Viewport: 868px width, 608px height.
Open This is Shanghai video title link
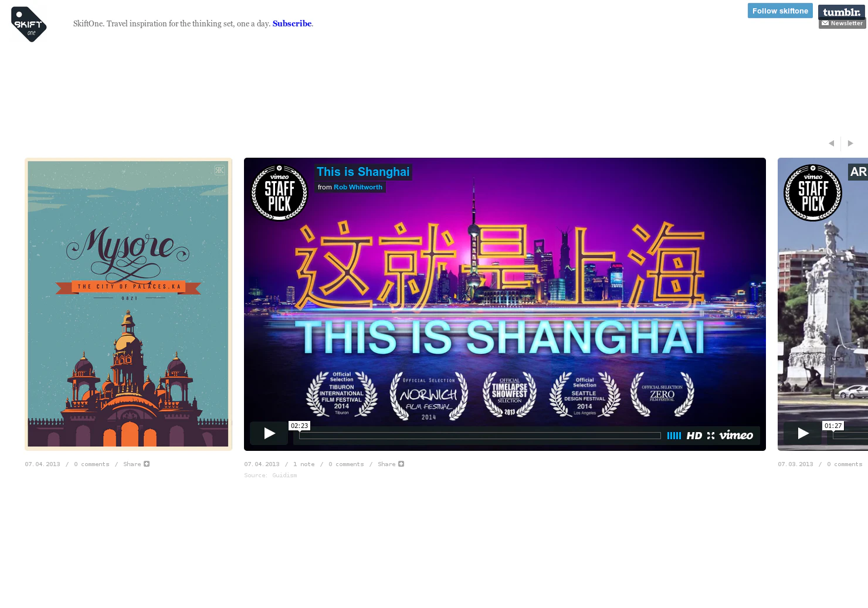point(363,172)
